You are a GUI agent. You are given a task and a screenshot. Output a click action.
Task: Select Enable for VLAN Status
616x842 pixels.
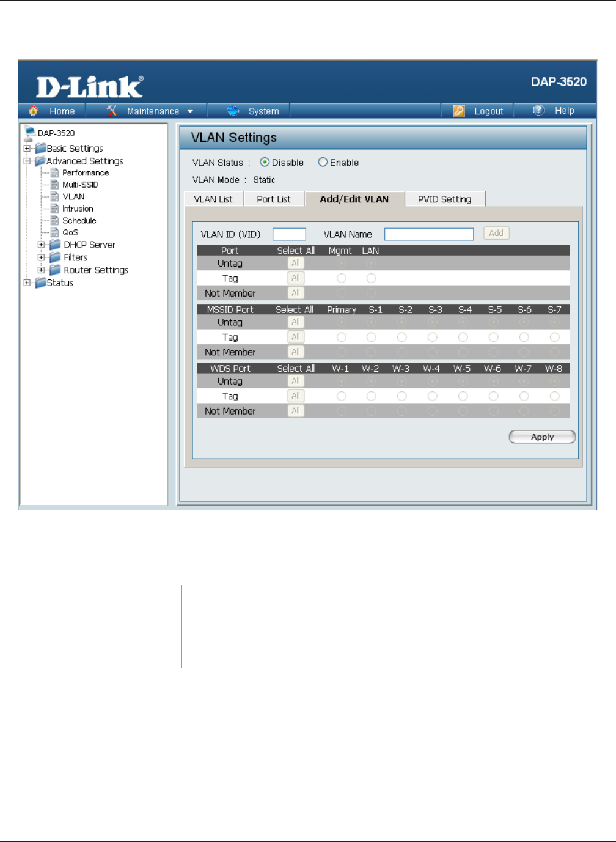click(x=323, y=162)
